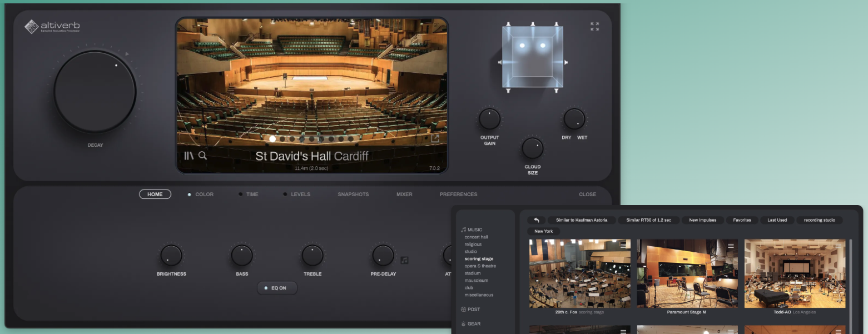Click the New Impulses filter
The image size is (868, 334).
(x=703, y=220)
